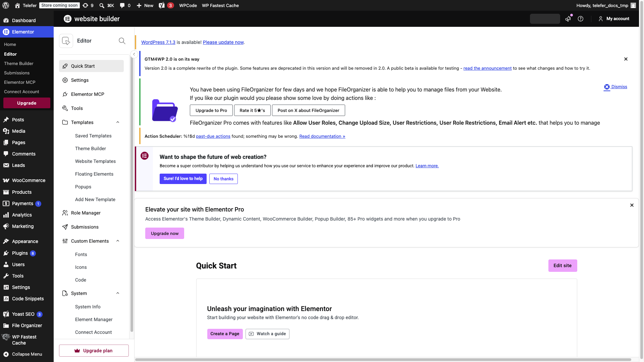Click the Rate it 5★'s button
Screen dimensions: 644x362
click(252, 110)
